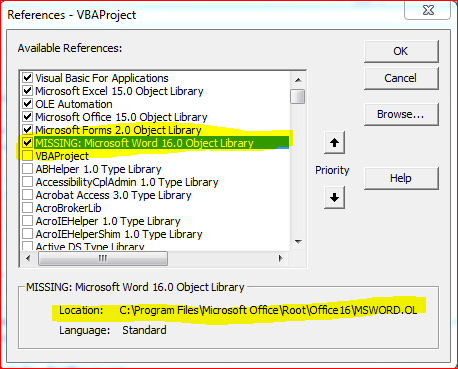Image resolution: width=458 pixels, height=369 pixels.
Task: Uncheck Microsoft Office 15.0 Object Library
Action: pyautogui.click(x=27, y=117)
